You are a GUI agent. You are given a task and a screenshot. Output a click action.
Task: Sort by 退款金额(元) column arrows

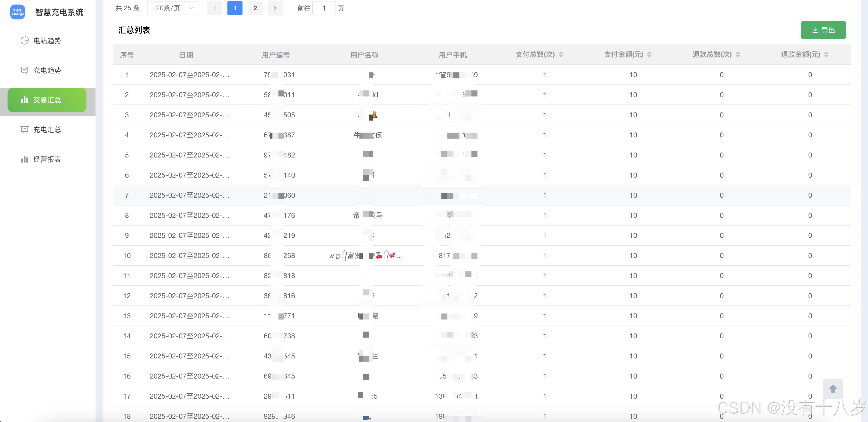point(826,55)
